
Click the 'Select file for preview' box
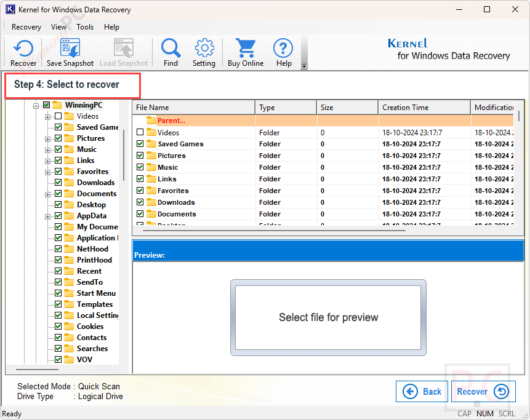328,317
